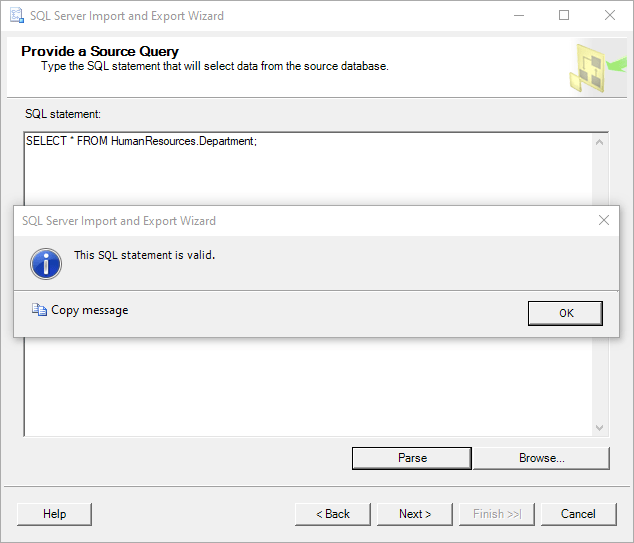Click the 'This SQL statement is valid.' text

click(x=144, y=255)
